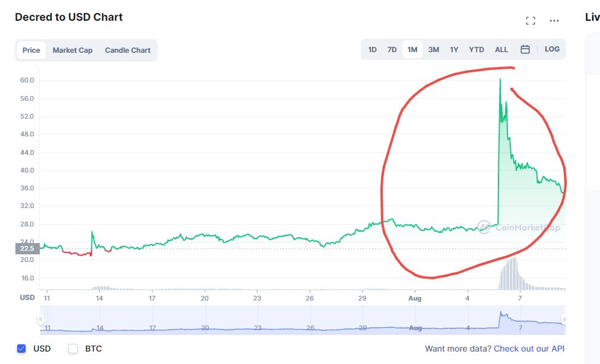
Task: Select the 1D time range
Action: (372, 49)
